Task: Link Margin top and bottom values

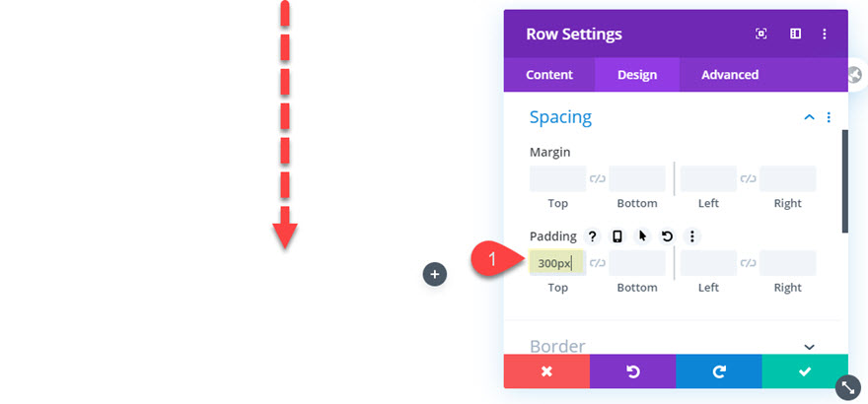Action: (x=598, y=178)
